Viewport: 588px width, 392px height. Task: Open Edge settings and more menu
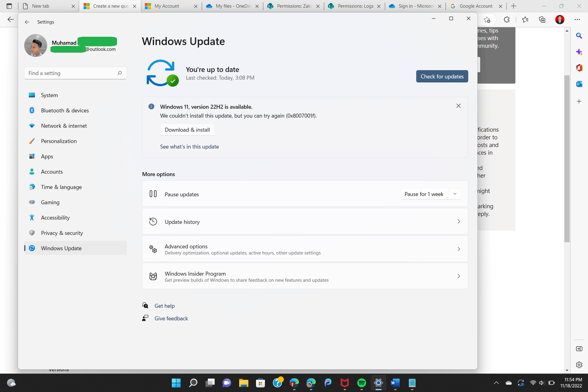pos(577,20)
